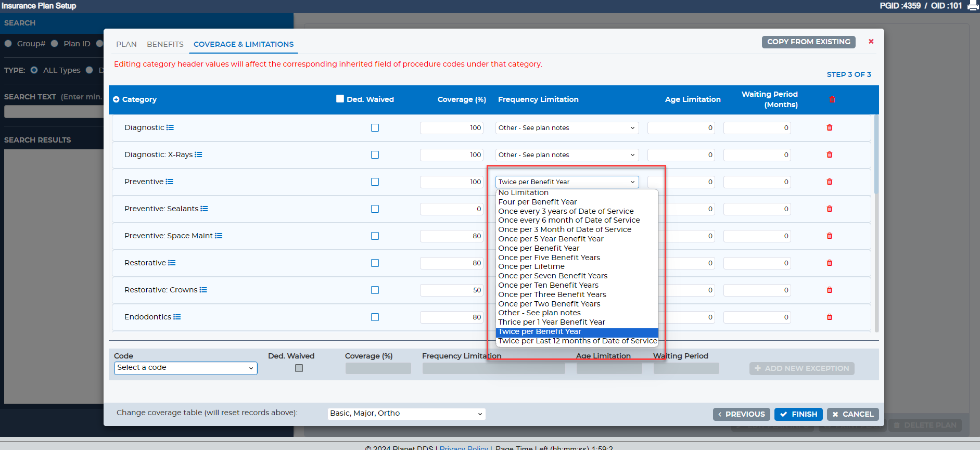The width and height of the screenshot is (980, 450).
Task: Open the Preventive: Sealants list icon
Action: 204,209
